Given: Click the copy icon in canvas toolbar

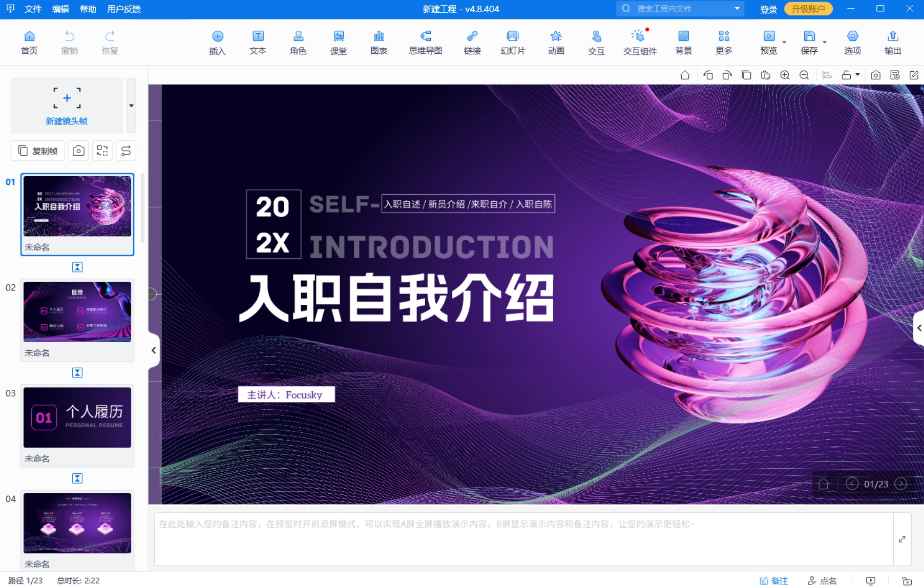Looking at the screenshot, I should coord(746,75).
